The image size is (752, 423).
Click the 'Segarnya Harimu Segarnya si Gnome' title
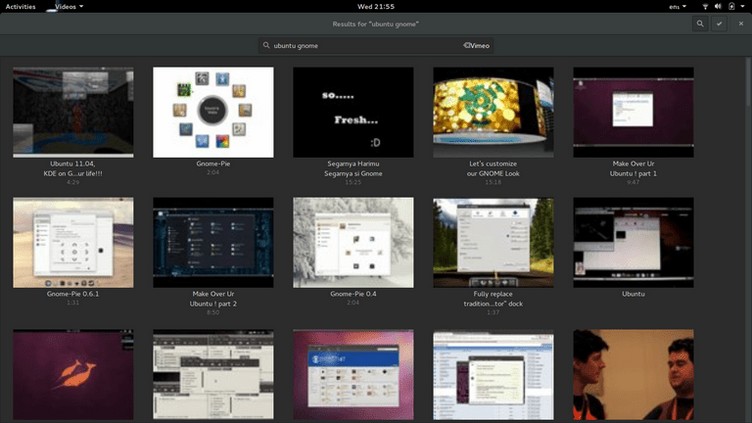[x=353, y=168]
